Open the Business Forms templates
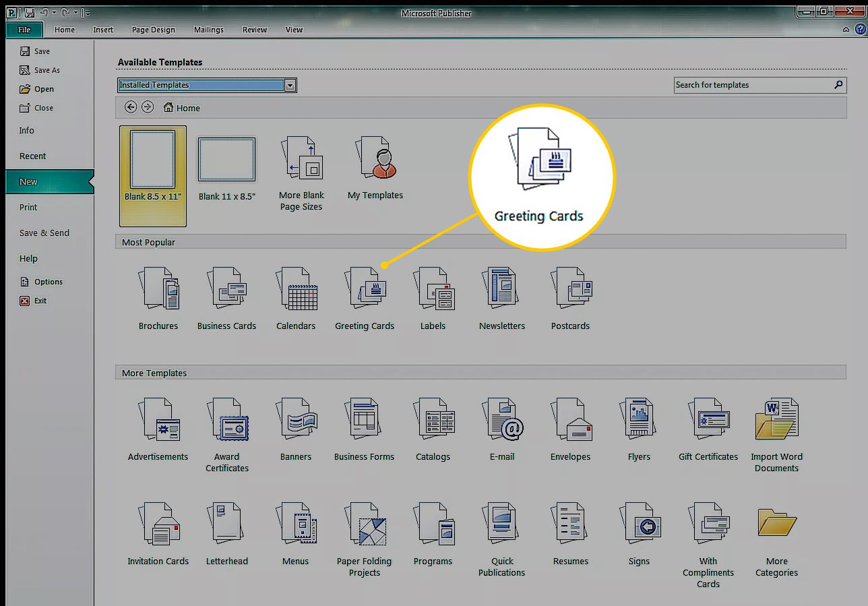Screen dimensions: 868x606 coord(365,429)
